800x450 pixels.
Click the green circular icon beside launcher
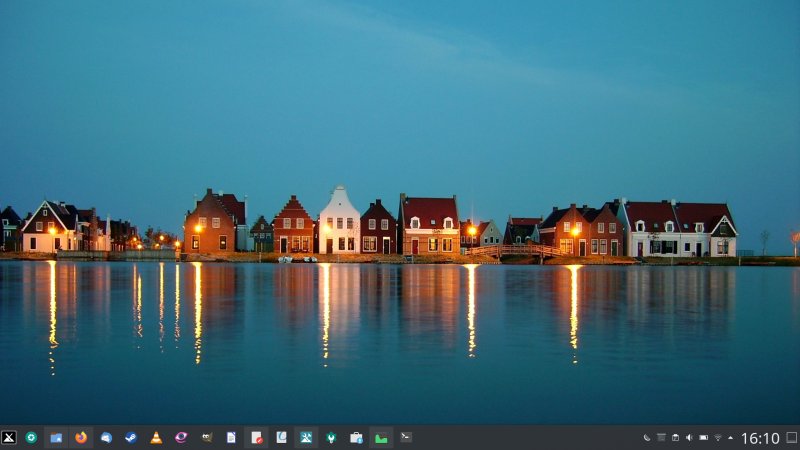point(31,437)
